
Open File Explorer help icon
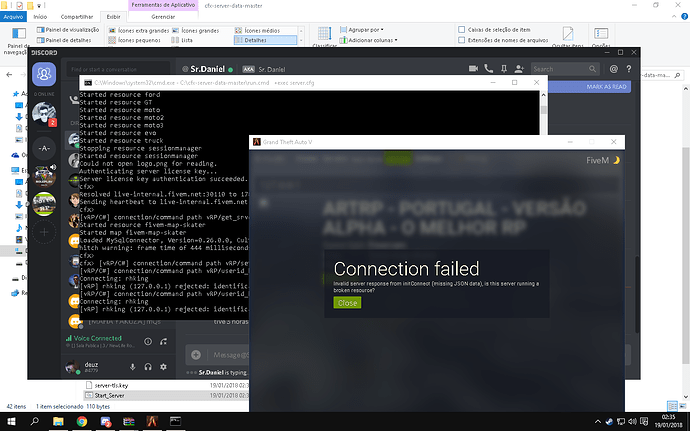point(684,17)
